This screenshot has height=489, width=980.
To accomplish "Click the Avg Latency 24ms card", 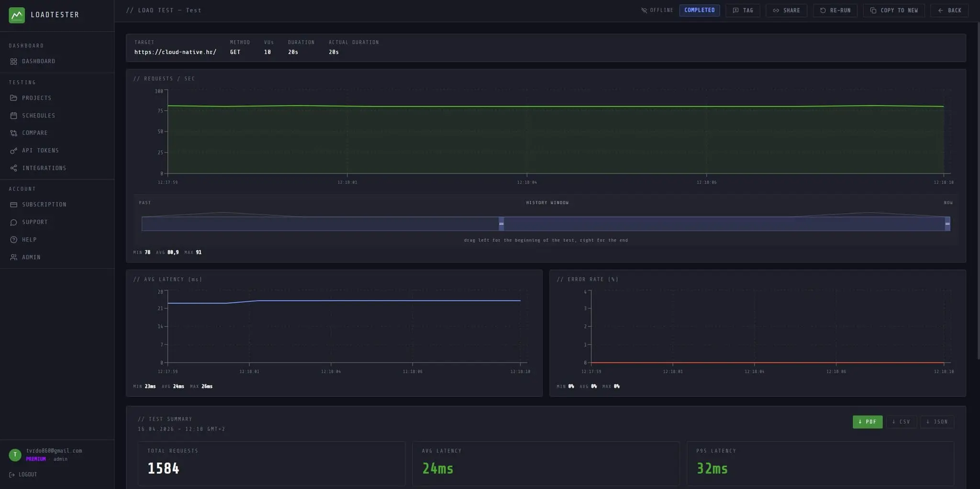I will [x=546, y=464].
